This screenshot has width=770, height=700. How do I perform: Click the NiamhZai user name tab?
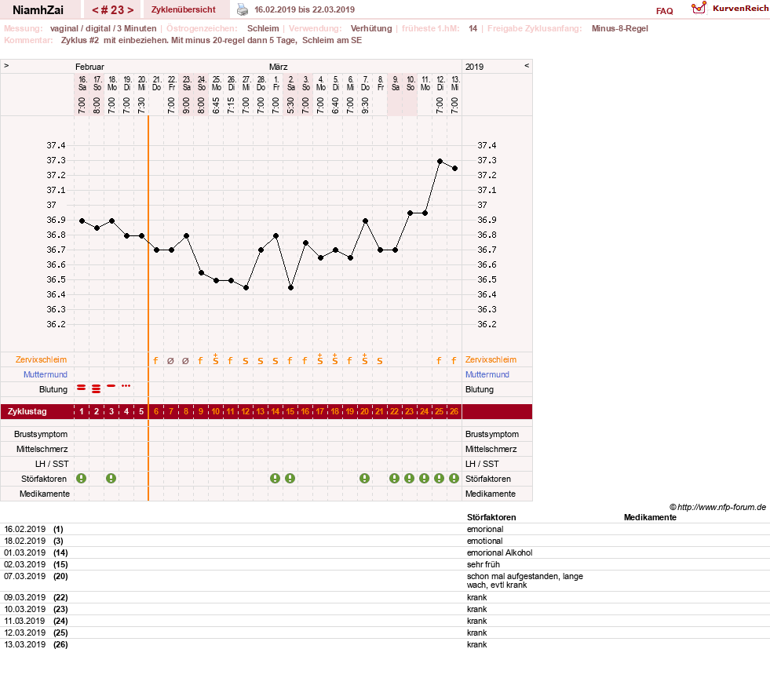pos(38,10)
